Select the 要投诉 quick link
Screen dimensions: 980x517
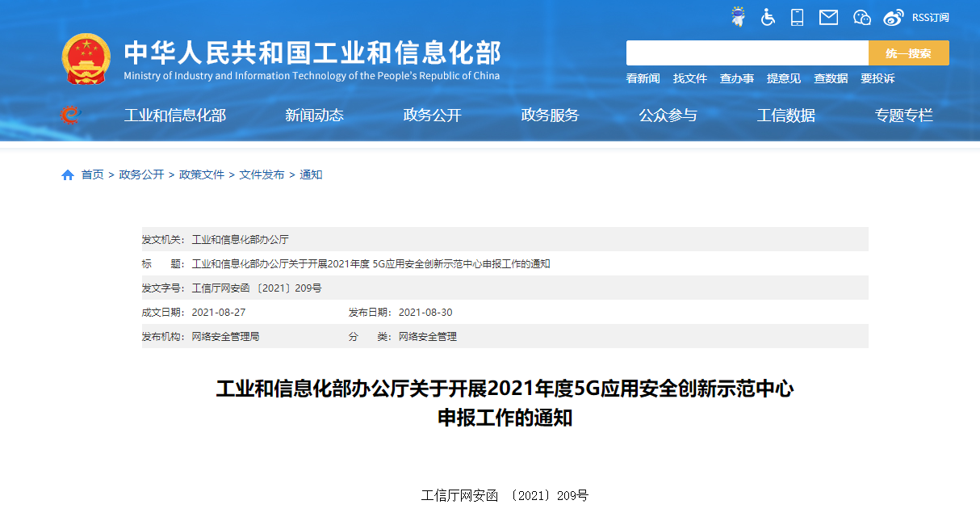pos(877,78)
